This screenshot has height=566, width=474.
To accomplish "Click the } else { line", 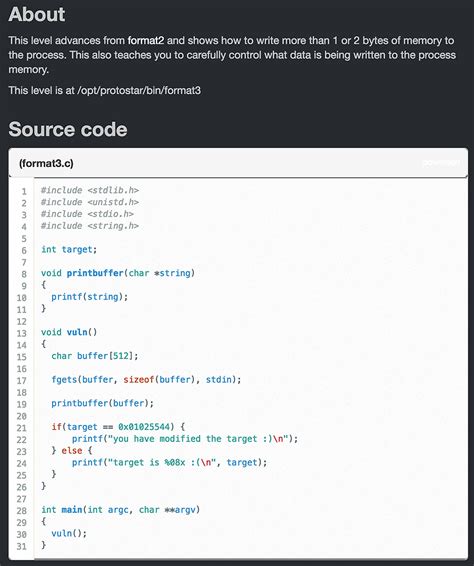I will (x=72, y=451).
